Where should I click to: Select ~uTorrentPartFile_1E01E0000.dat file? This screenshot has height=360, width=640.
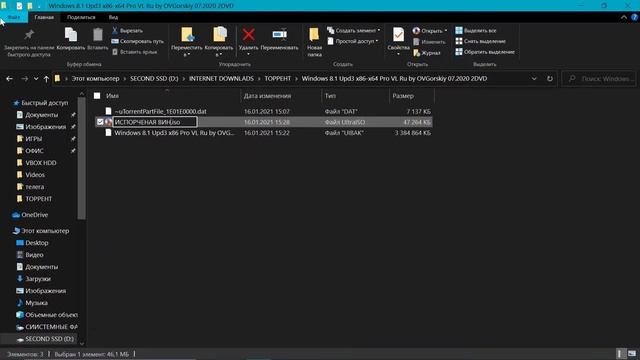160,111
